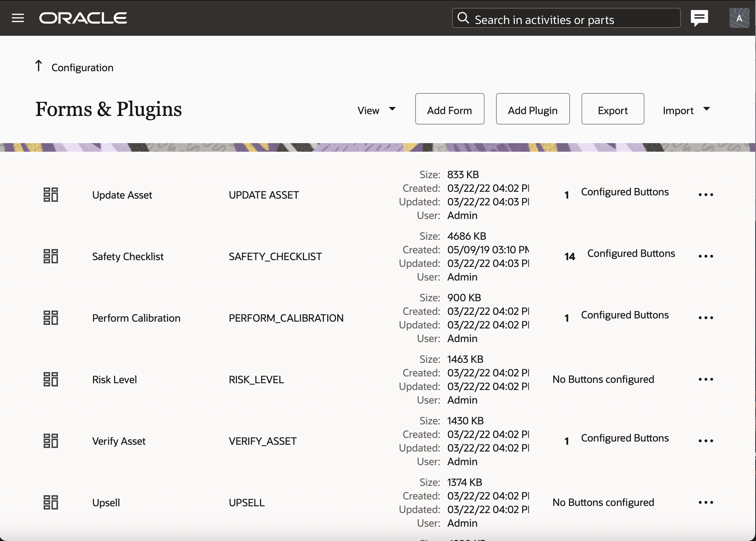Open the Configuration breadcrumb link
Screen dimensions: 756x541
coord(82,68)
